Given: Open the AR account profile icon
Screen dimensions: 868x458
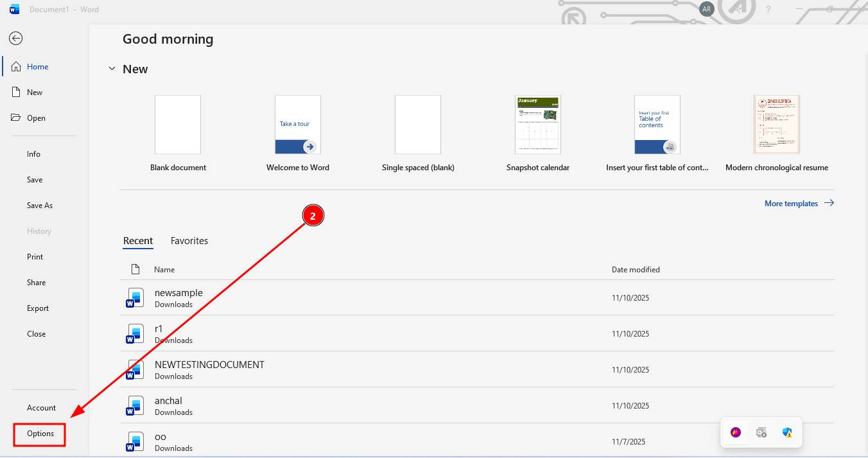Looking at the screenshot, I should [706, 9].
